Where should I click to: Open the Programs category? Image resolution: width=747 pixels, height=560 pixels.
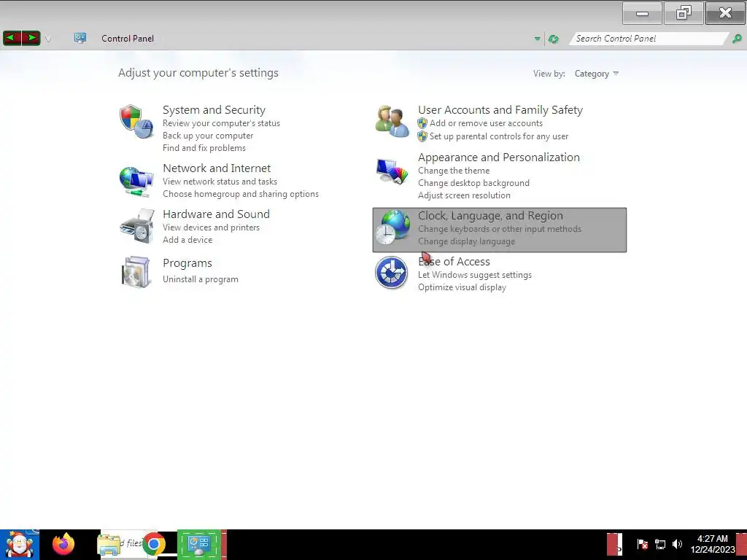pyautogui.click(x=187, y=263)
